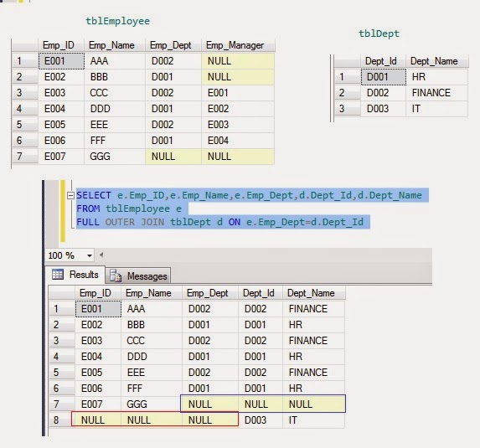This screenshot has height=448, width=480.
Task: Click FINANCE in Results row 3
Action: [x=313, y=340]
